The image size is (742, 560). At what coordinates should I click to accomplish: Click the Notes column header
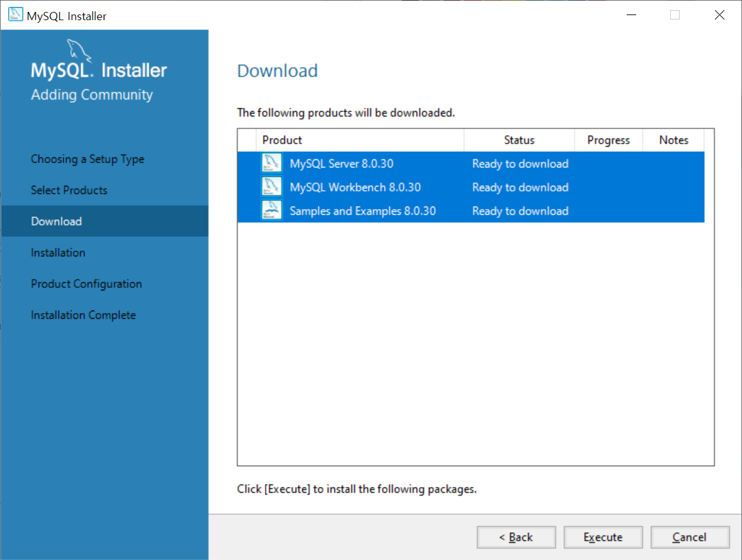coord(673,140)
